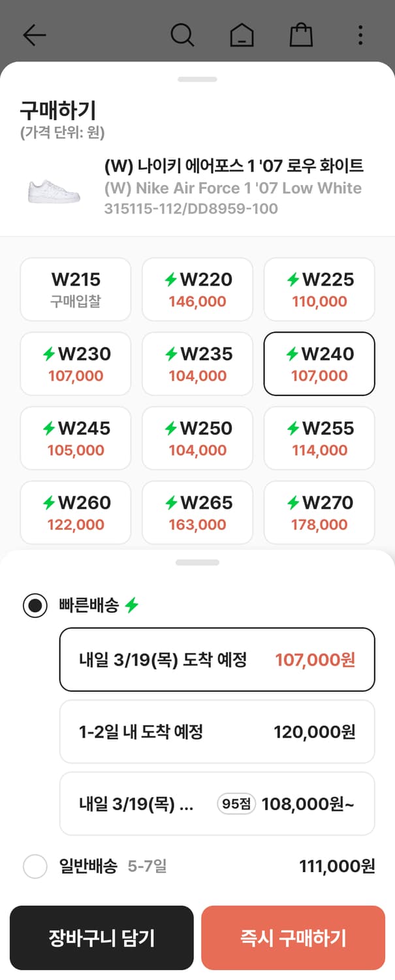Go to the home screen via home icon
Image resolution: width=395 pixels, height=980 pixels.
click(242, 36)
